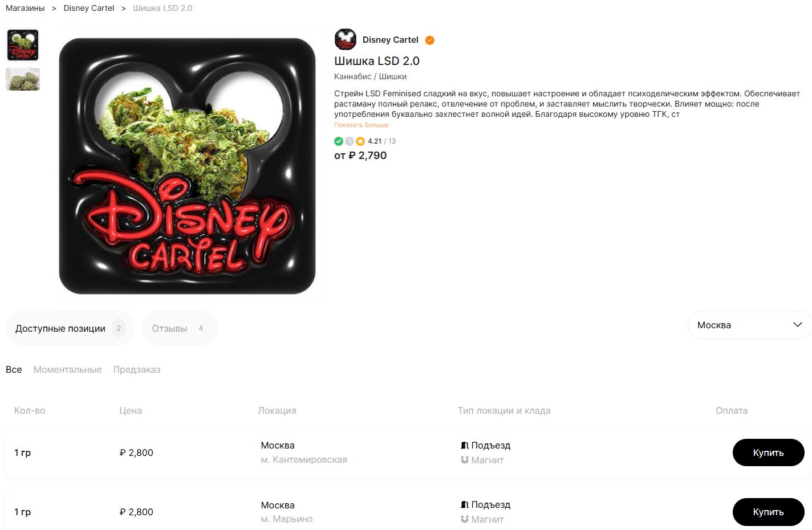
Task: Go to Магазины breadcrumb link
Action: (25, 8)
